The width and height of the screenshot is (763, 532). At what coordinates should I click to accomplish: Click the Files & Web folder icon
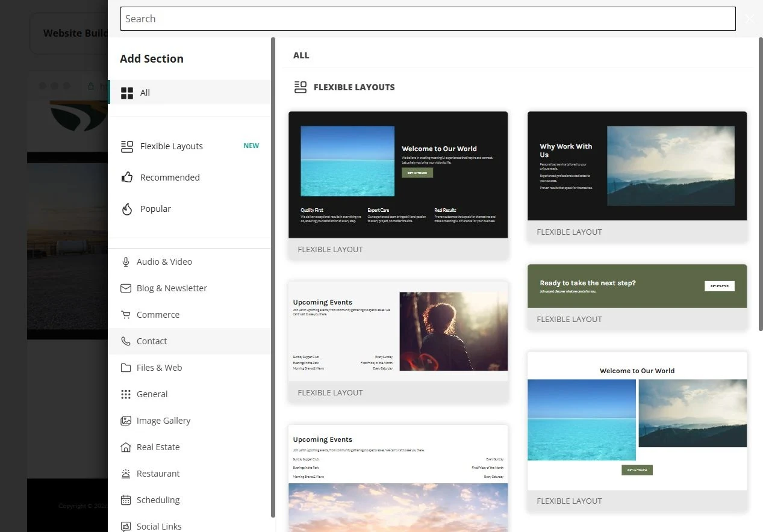pos(126,368)
